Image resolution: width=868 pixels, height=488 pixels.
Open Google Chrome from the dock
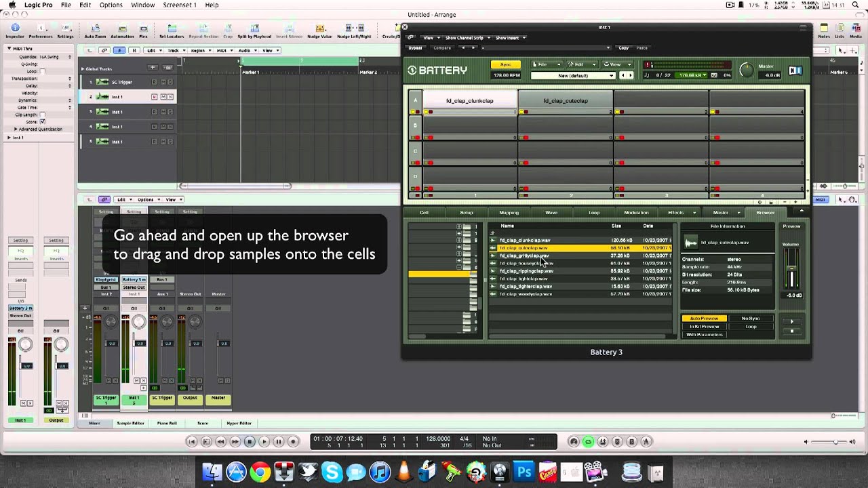point(260,472)
